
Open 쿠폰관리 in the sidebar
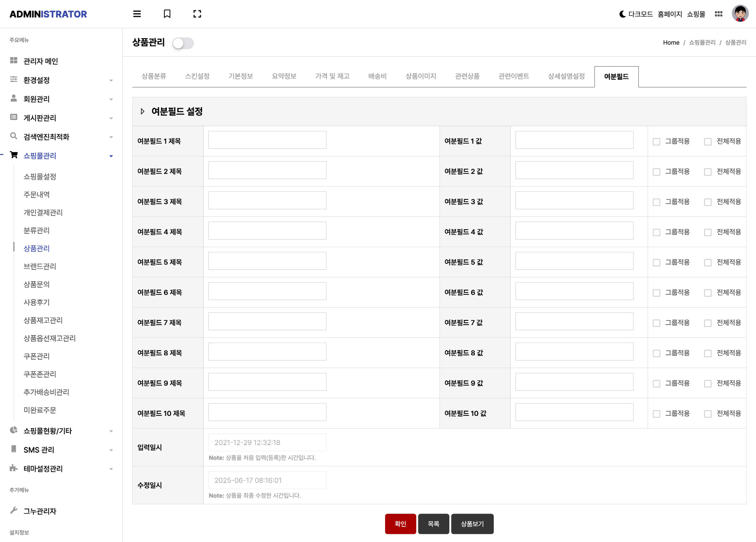[x=37, y=356]
